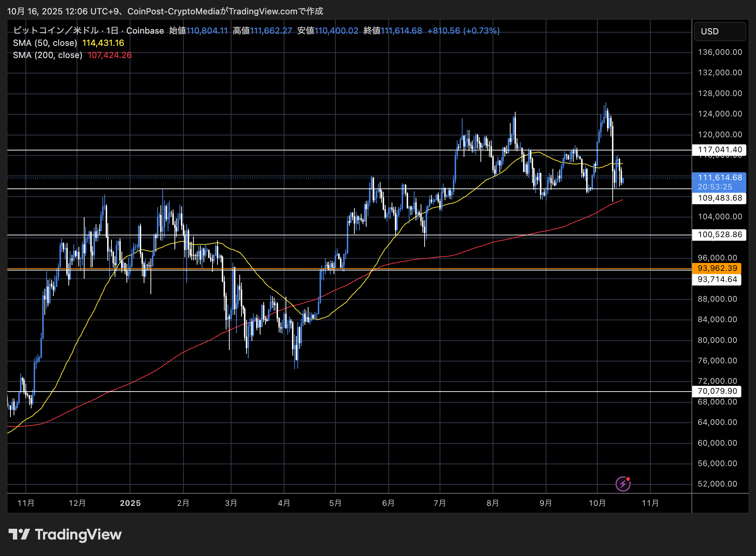756x556 pixels.
Task: Click the TradingView logo mark
Action: coord(19,534)
